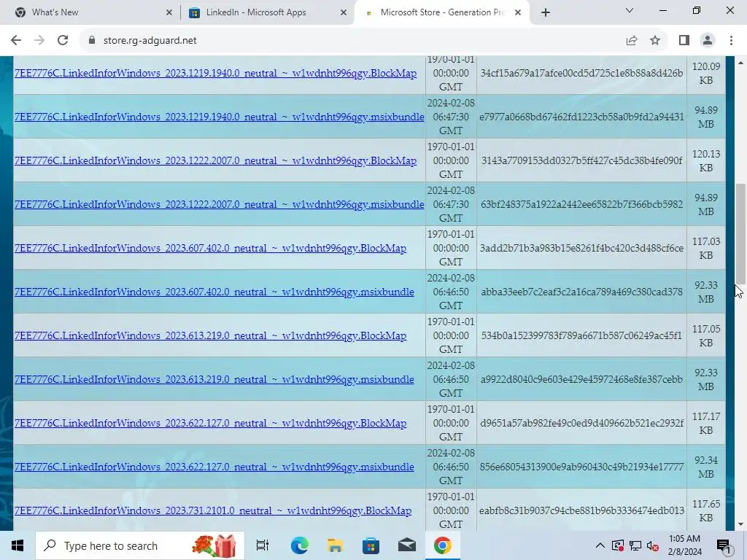
Task: View site security lock info
Action: 92,41
